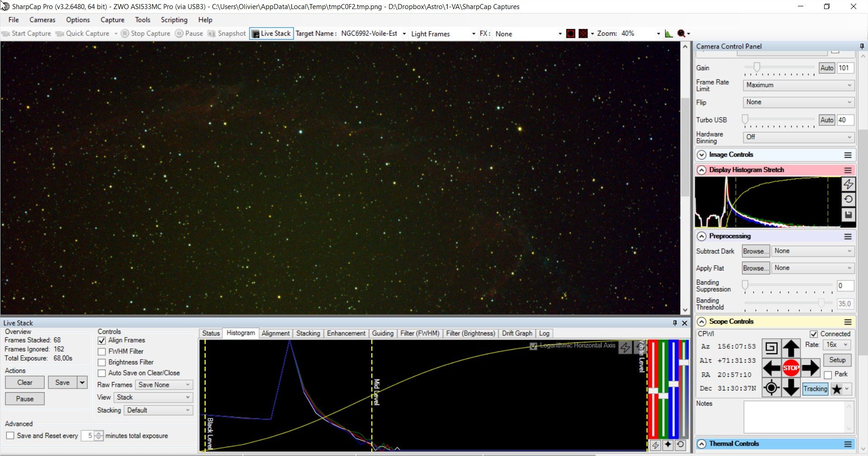Toggle the Tracking button
The width and height of the screenshot is (868, 456).
pos(815,389)
